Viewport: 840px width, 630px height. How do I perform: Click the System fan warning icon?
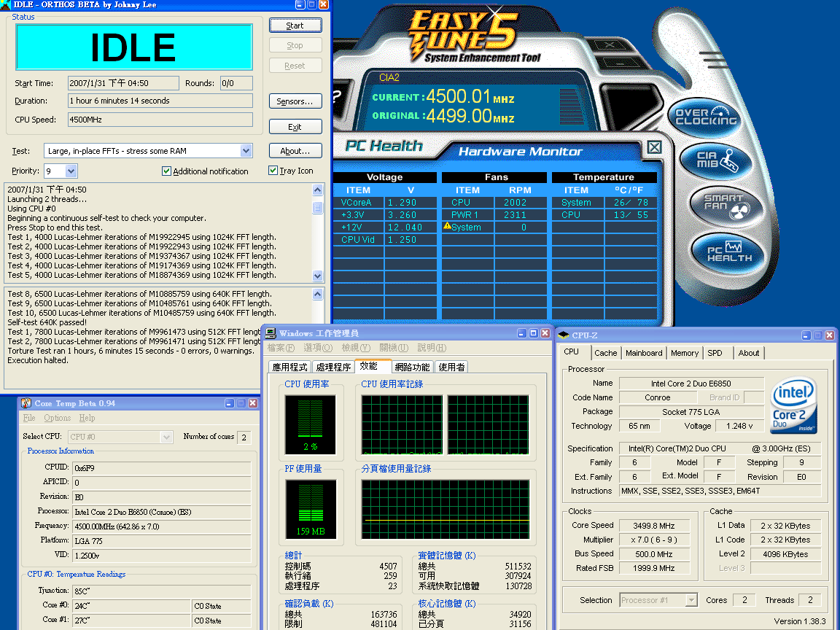click(x=447, y=227)
